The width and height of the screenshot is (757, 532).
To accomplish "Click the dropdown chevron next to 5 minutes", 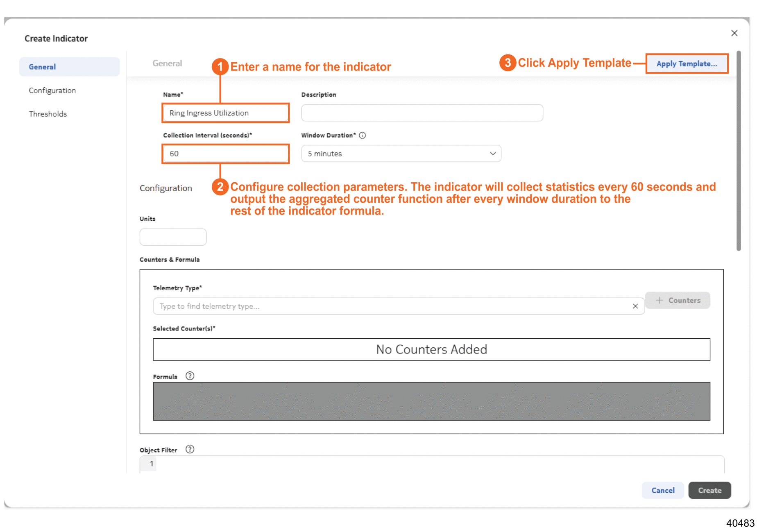I will [x=492, y=154].
